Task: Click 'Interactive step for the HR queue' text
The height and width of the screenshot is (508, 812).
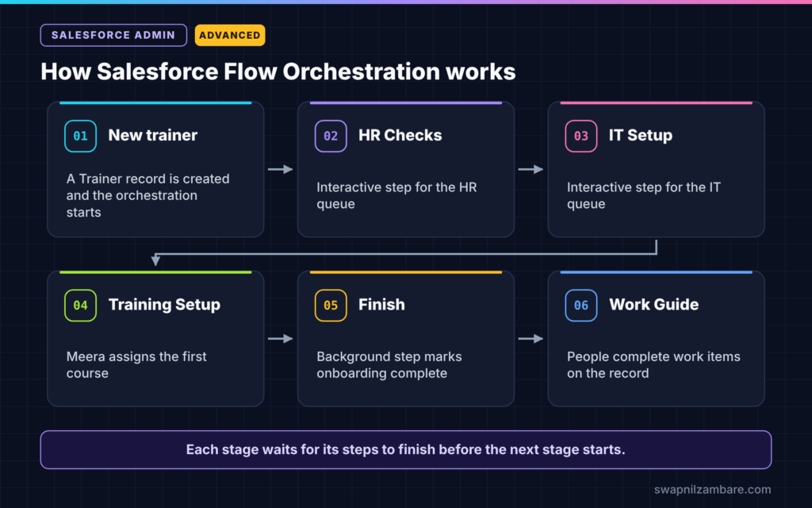Action: click(x=396, y=195)
